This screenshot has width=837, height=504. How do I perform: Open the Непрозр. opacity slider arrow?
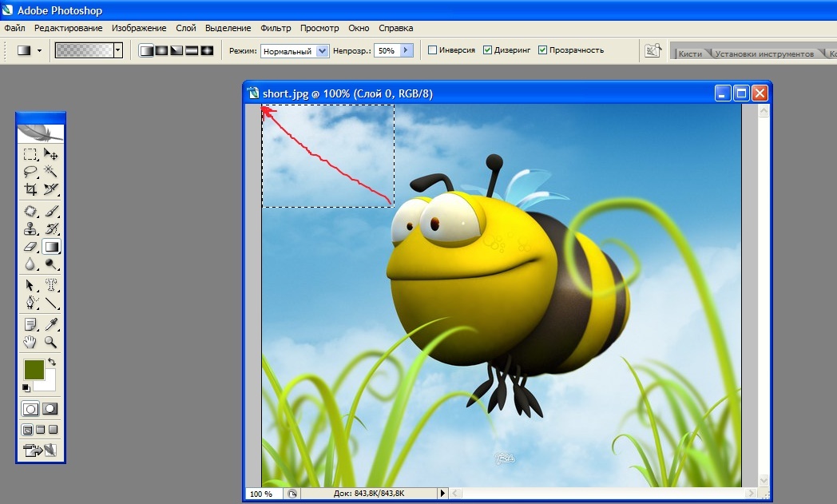click(x=407, y=51)
